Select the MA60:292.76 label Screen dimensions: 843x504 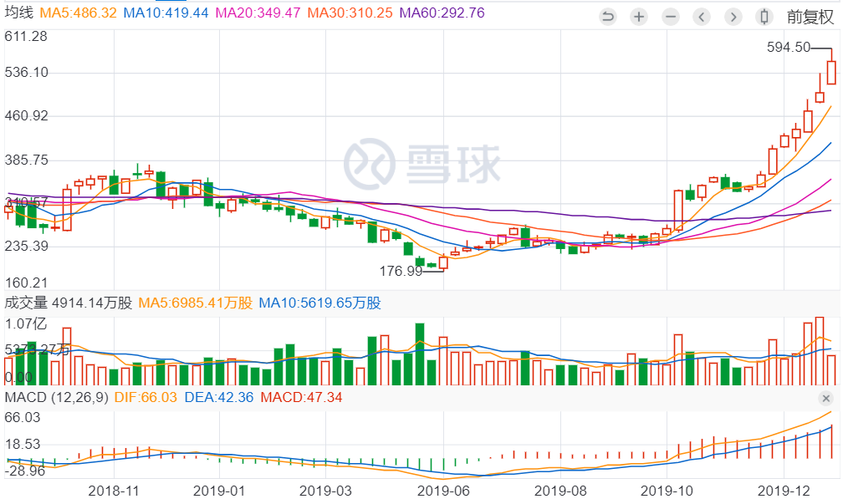pos(442,13)
